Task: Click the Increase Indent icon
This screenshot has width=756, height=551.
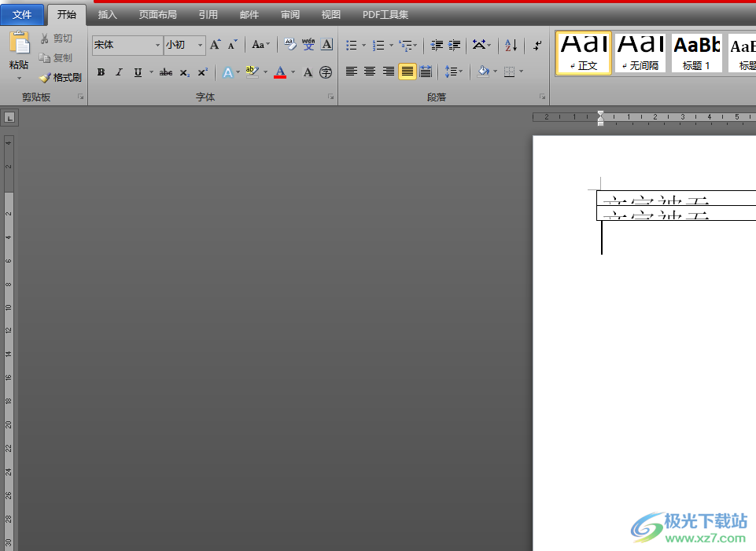Action: tap(454, 46)
